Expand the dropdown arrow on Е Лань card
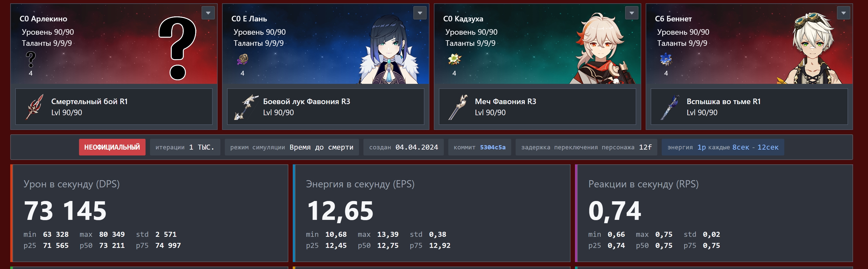This screenshot has width=868, height=269. tap(420, 13)
